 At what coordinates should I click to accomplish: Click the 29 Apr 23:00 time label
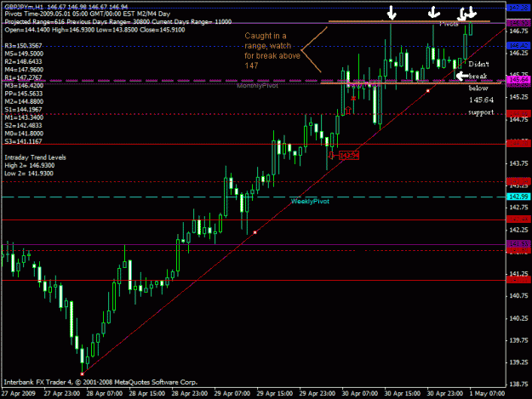pyautogui.click(x=317, y=394)
